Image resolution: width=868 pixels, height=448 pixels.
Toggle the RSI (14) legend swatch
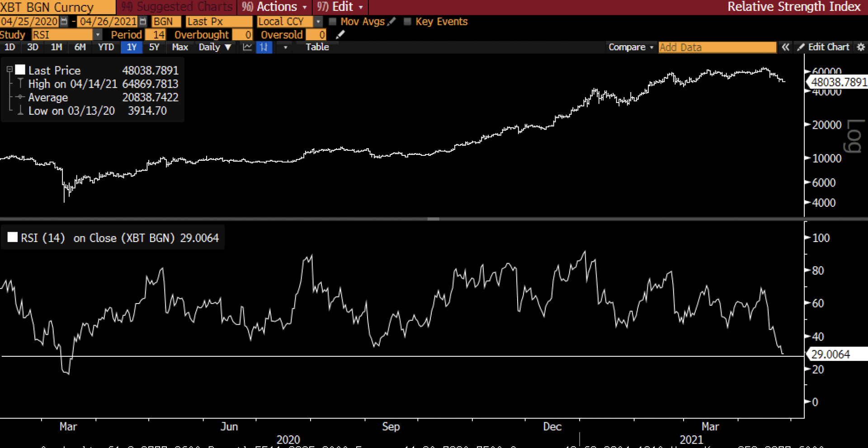tap(13, 238)
